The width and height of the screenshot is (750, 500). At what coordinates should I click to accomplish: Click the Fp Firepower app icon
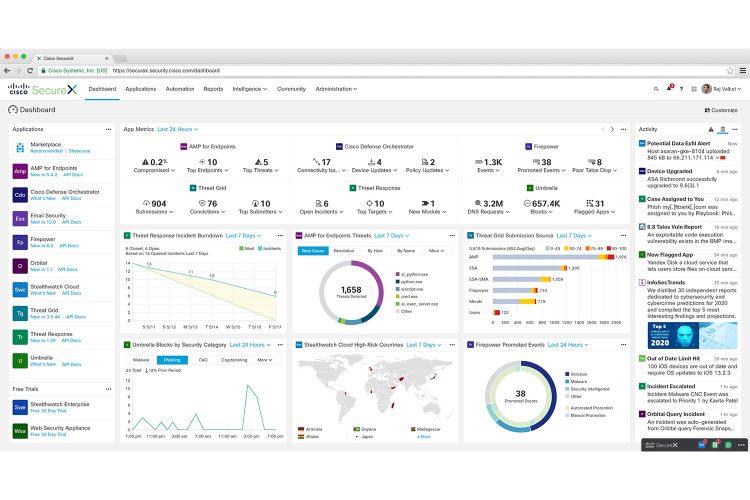coord(20,242)
